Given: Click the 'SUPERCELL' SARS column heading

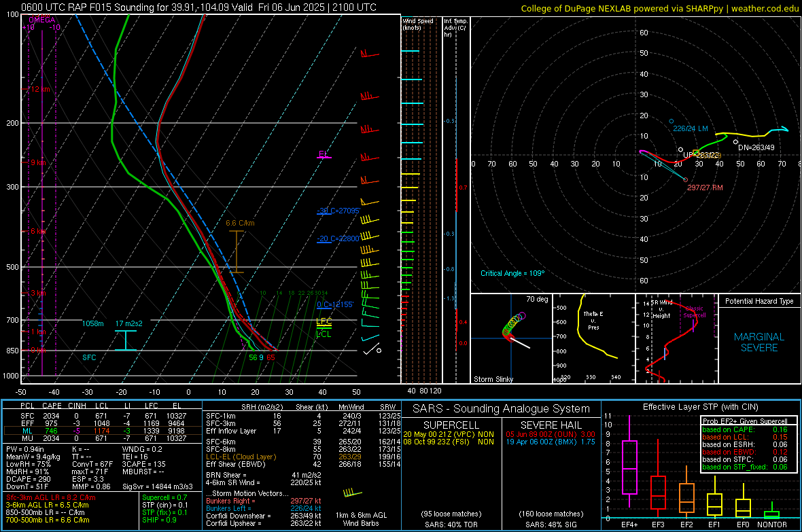Looking at the screenshot, I should [x=451, y=425].
